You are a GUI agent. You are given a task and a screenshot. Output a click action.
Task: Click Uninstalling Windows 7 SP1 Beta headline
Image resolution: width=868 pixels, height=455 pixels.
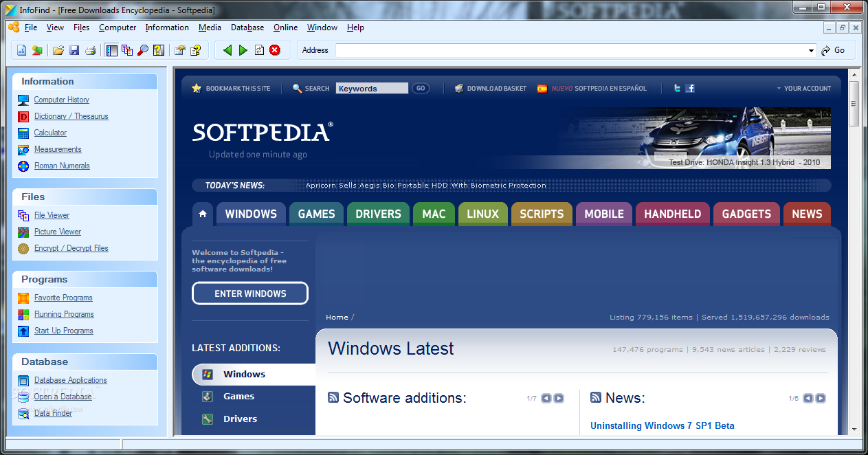pyautogui.click(x=663, y=425)
